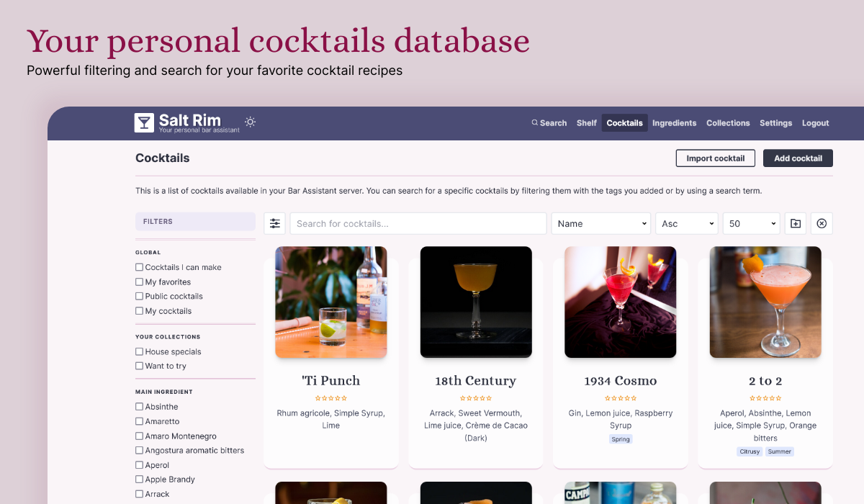Viewport: 864px width, 504px height.
Task: Click the GLOBAL section heading
Action: pyautogui.click(x=148, y=253)
